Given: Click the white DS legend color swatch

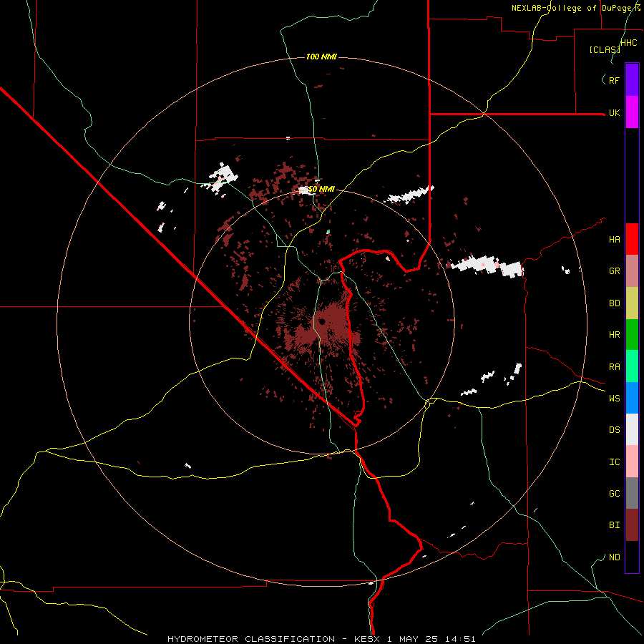Looking at the screenshot, I should (632, 429).
